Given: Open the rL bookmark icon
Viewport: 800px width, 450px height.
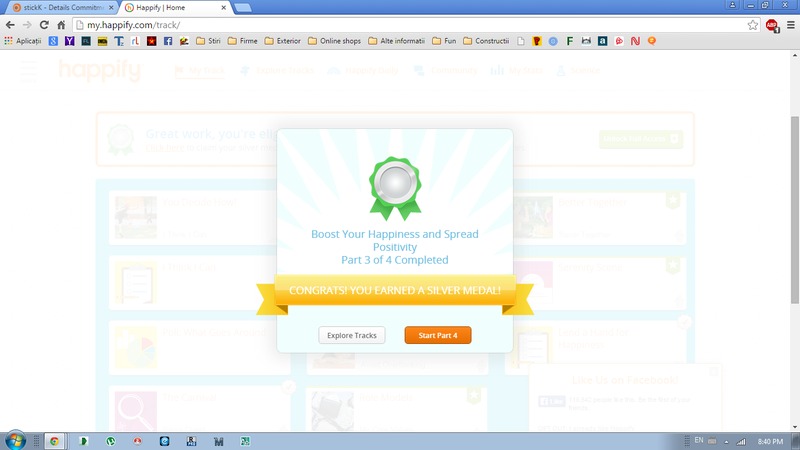Looking at the screenshot, I should tap(135, 41).
